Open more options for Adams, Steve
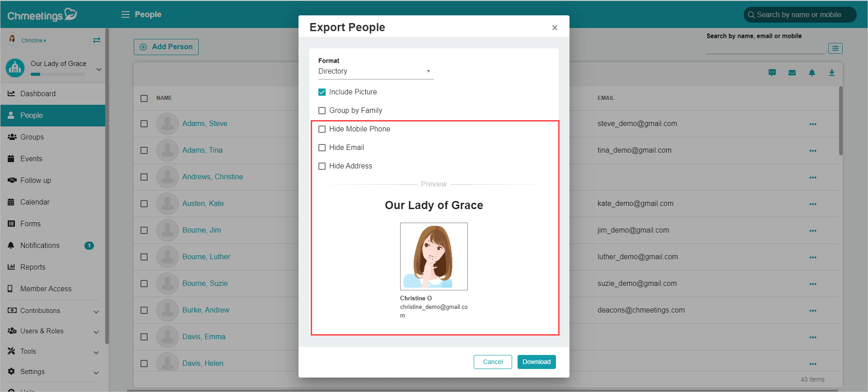The width and height of the screenshot is (868, 392). coord(813,124)
